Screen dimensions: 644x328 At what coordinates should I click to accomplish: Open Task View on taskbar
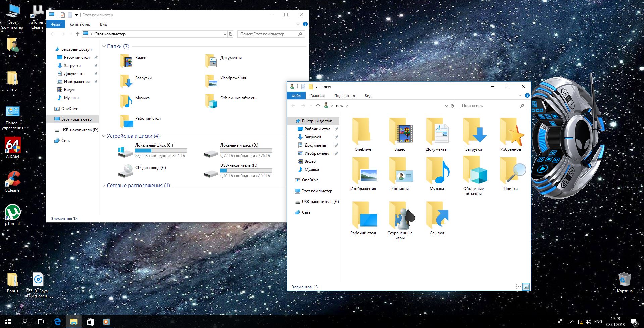[40, 322]
